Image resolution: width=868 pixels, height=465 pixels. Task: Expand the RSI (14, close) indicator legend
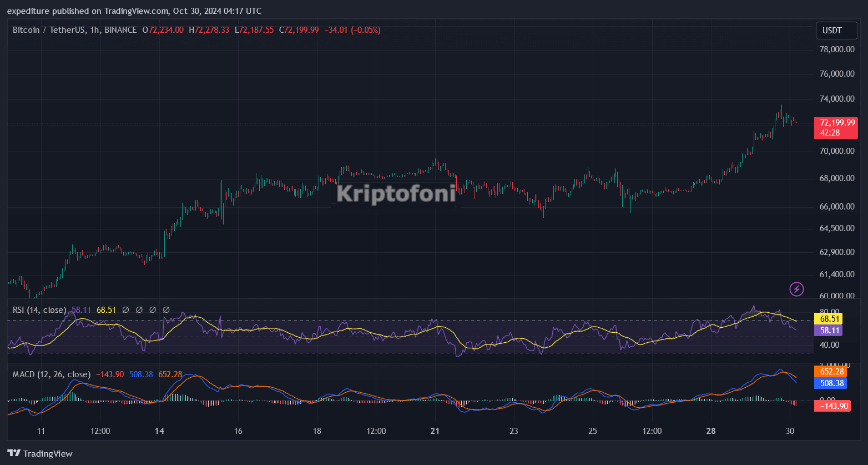[x=39, y=309]
